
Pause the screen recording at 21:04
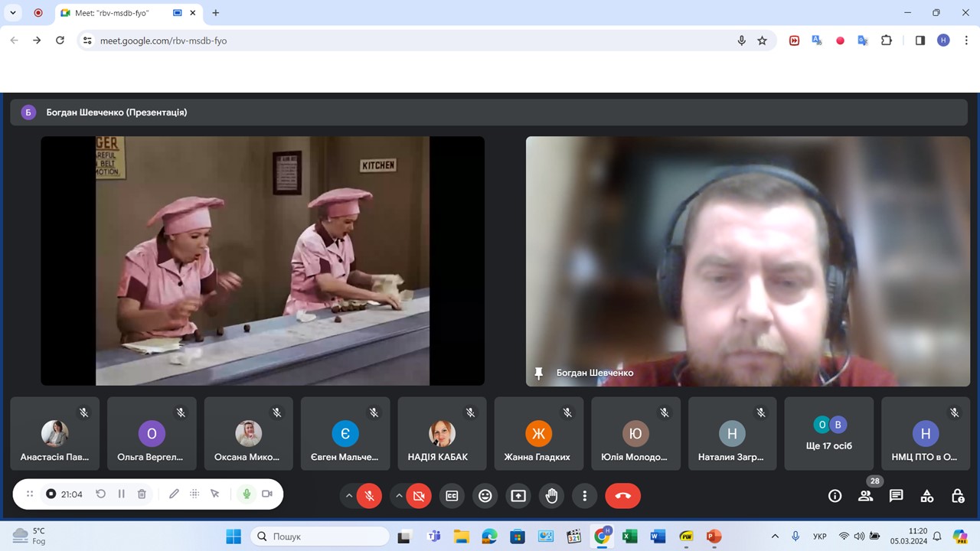click(x=121, y=494)
